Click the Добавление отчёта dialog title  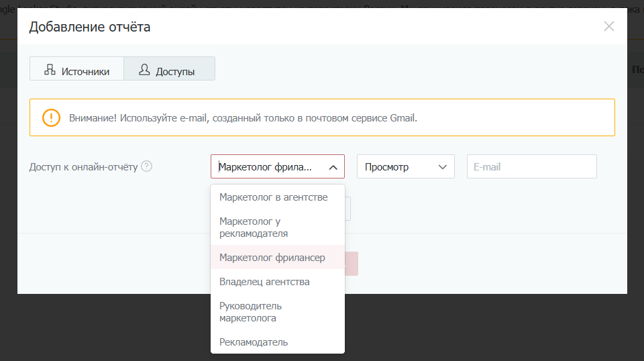[89, 27]
